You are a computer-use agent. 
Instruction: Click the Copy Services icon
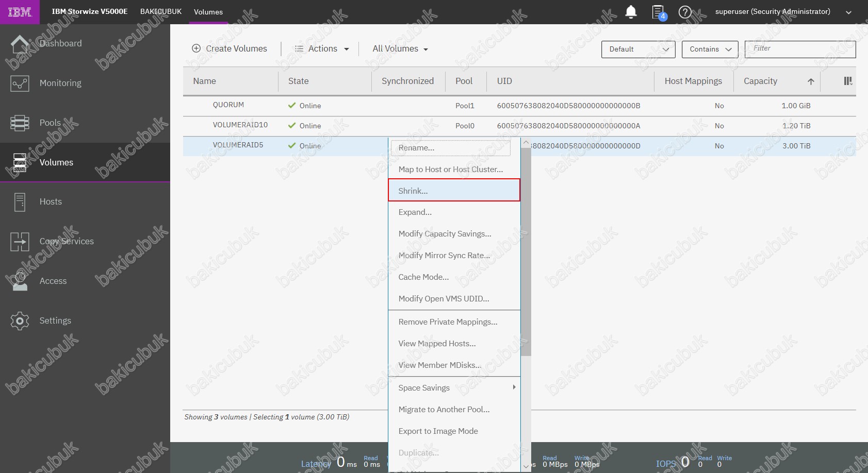click(x=20, y=242)
